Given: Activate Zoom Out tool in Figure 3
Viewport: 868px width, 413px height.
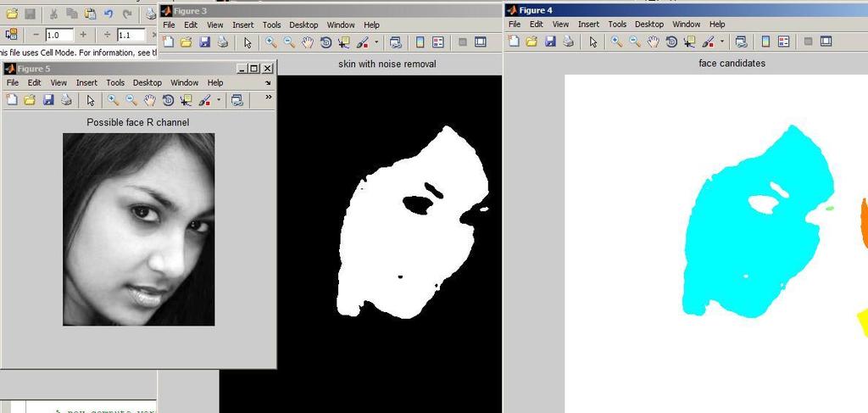Looking at the screenshot, I should pyautogui.click(x=289, y=42).
